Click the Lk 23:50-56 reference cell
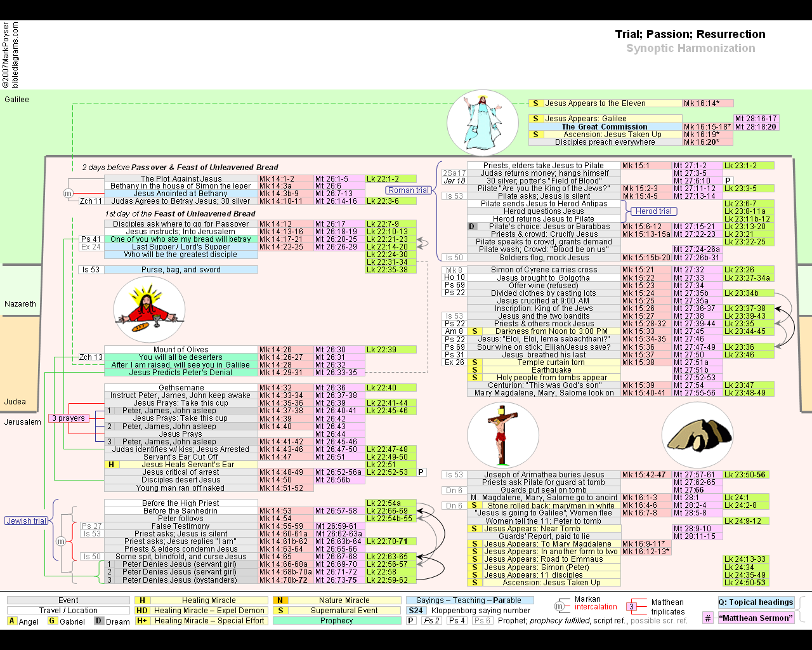The height and width of the screenshot is (650, 812). click(745, 475)
